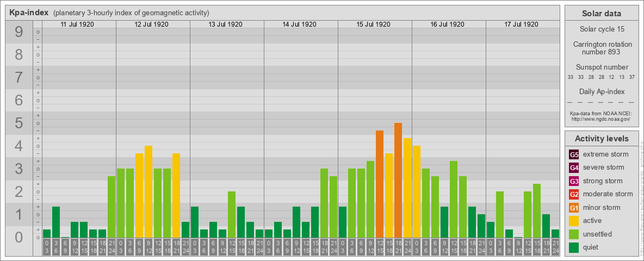Screen dimensions: 644x261
Task: Select the dark green 'quiet' legend swatch
Action: (574, 247)
